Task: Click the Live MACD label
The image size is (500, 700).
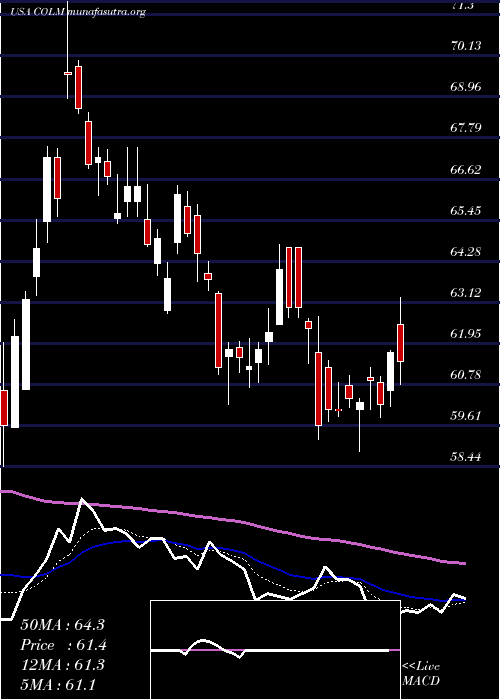Action: click(421, 673)
